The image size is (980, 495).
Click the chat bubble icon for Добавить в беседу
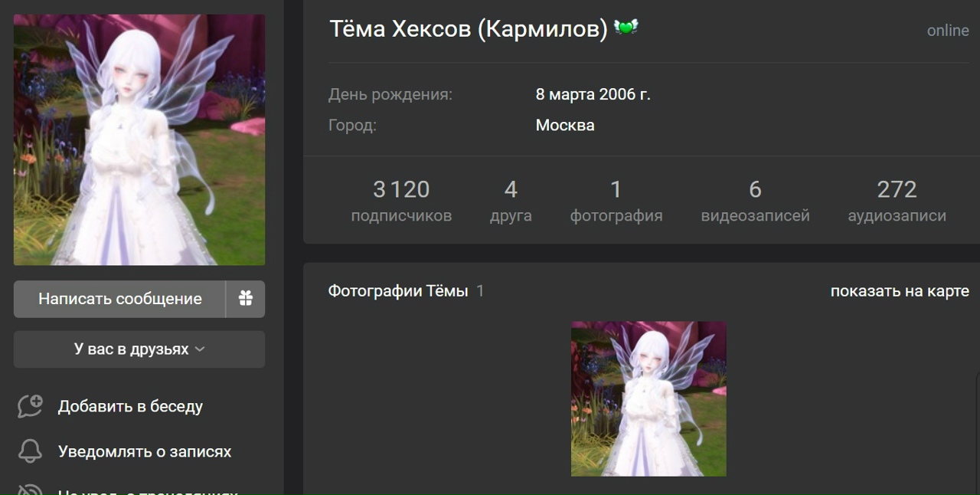click(31, 406)
